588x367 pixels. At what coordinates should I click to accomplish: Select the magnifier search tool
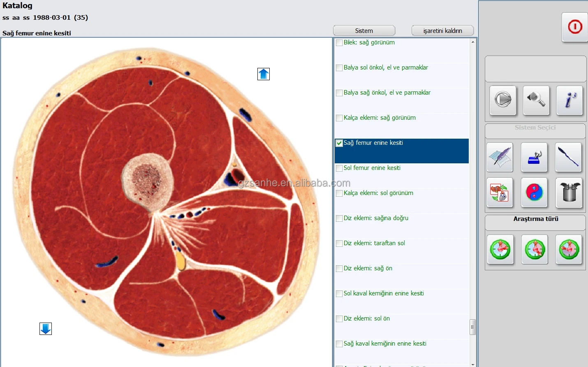(535, 100)
